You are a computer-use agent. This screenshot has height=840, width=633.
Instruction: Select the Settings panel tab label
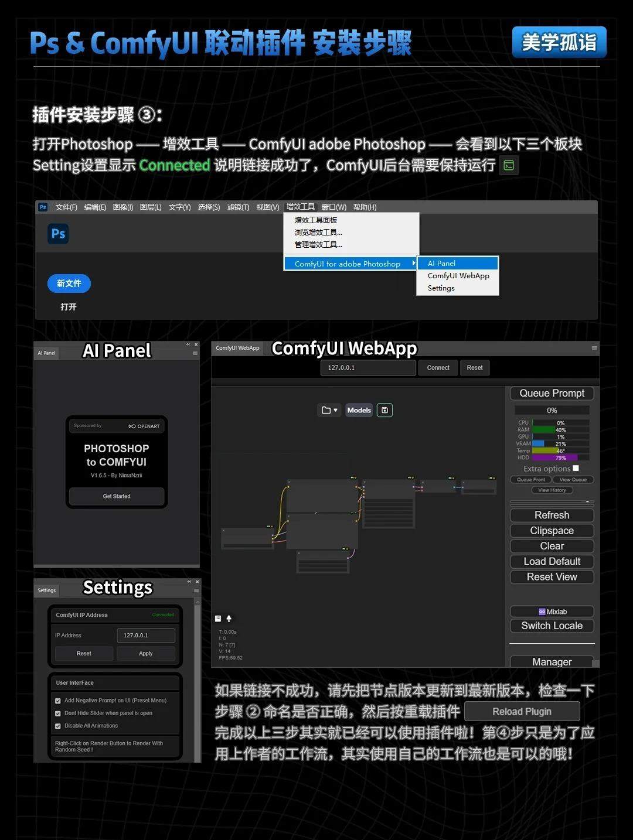(x=47, y=590)
